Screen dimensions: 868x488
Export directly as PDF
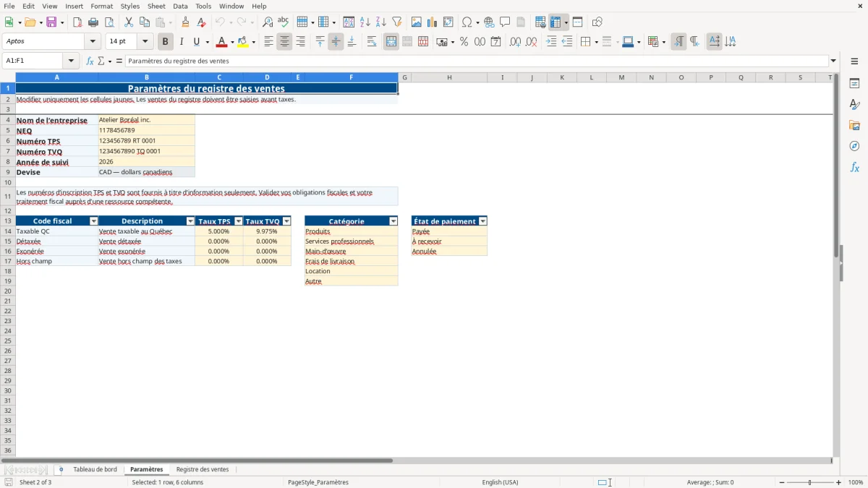pyautogui.click(x=77, y=22)
